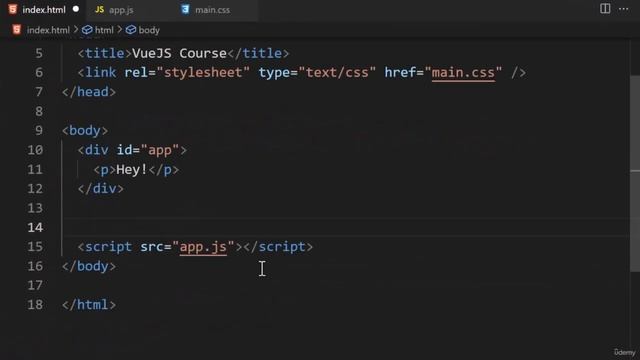Image resolution: width=640 pixels, height=360 pixels.
Task: Select the html breadcrumb segment
Action: pyautogui.click(x=104, y=30)
